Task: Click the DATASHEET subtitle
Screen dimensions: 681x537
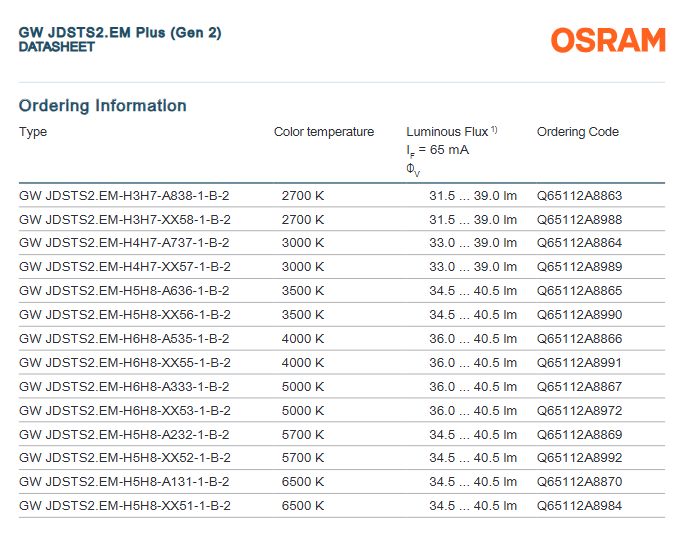Action: click(56, 47)
